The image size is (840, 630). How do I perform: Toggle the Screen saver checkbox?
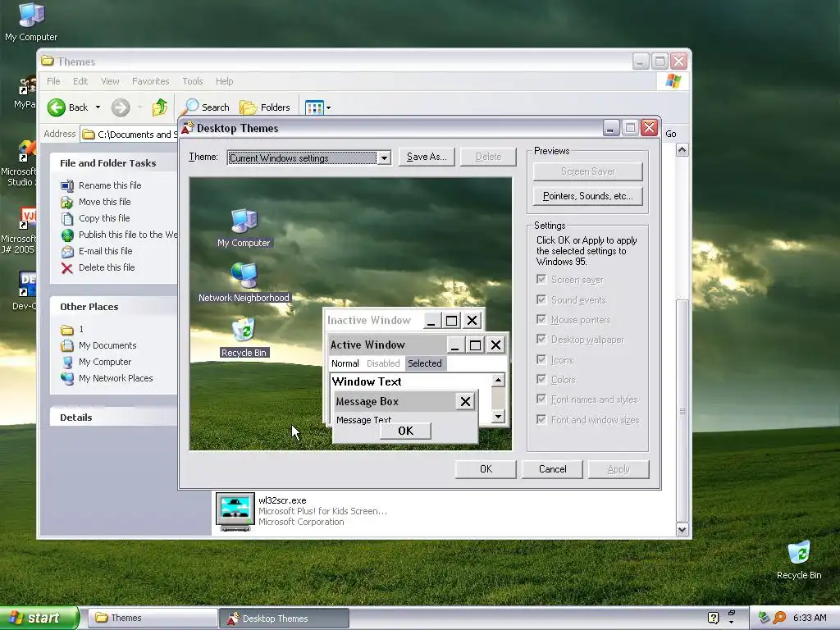[x=541, y=279]
